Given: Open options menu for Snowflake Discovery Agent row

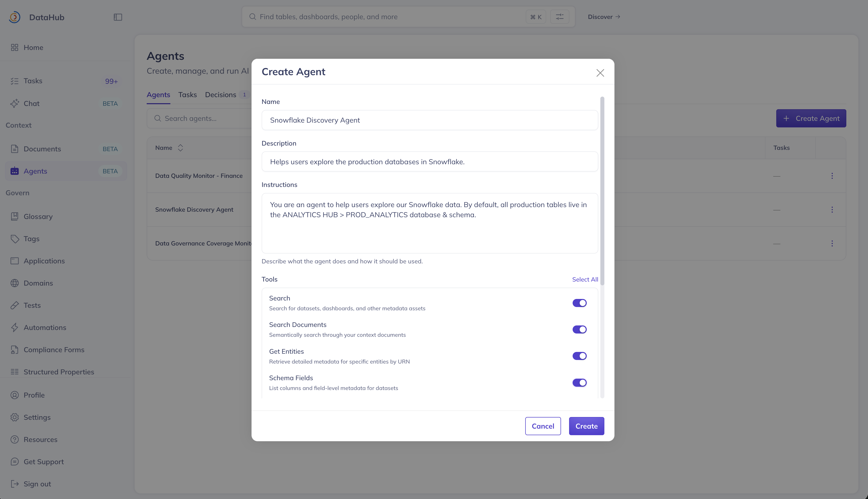Looking at the screenshot, I should coord(832,209).
